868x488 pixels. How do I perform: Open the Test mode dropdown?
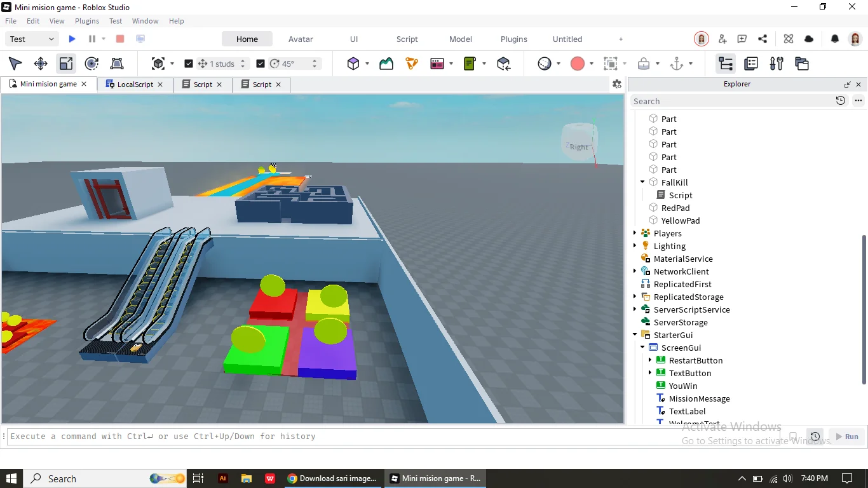[x=32, y=39]
